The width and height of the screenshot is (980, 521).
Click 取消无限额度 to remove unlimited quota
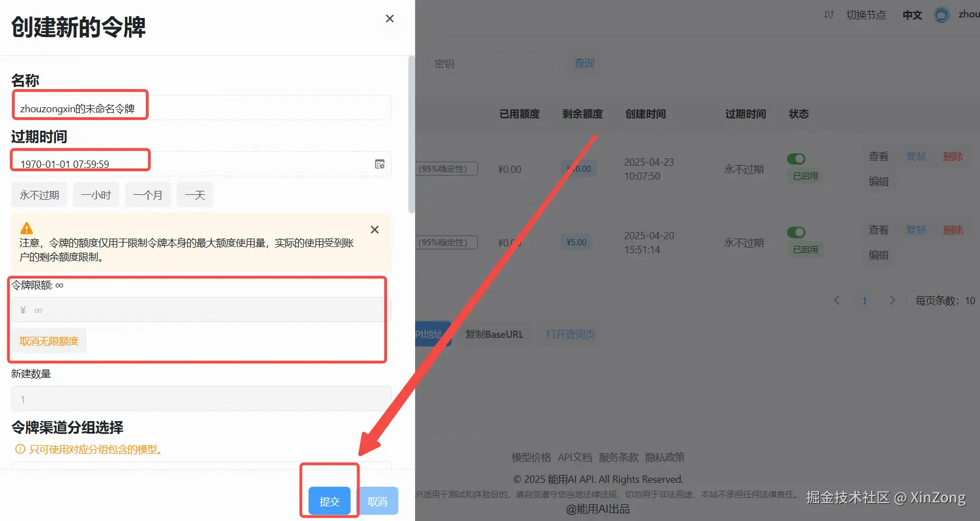coord(49,340)
